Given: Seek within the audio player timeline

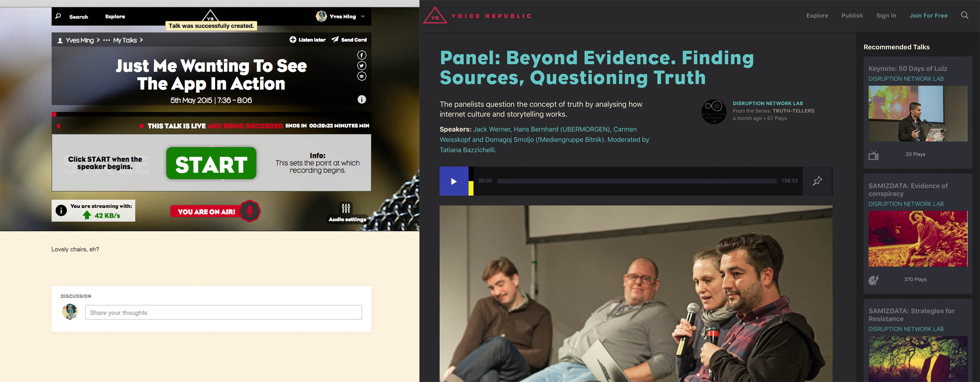Looking at the screenshot, I should pyautogui.click(x=637, y=181).
